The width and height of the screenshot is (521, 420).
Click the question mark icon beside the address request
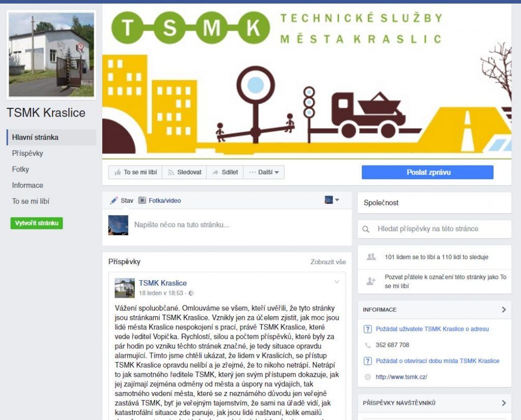point(367,329)
